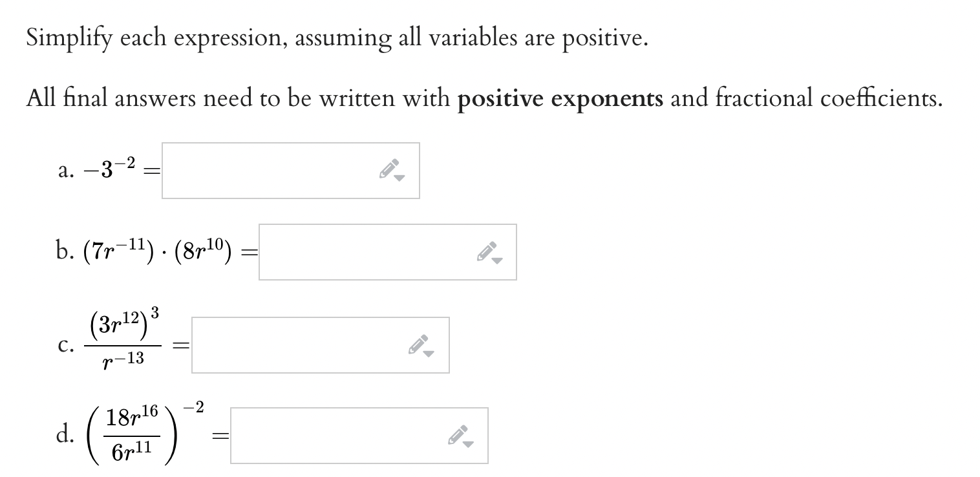The height and width of the screenshot is (477, 980).
Task: Open the dropdown arrow beside part a's pencil icon
Action: click(x=399, y=178)
